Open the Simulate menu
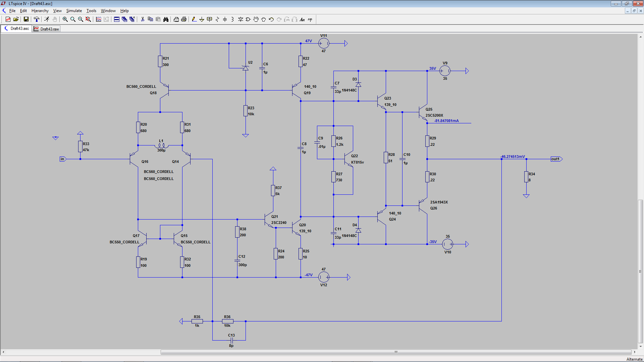The width and height of the screenshot is (644, 362). [x=74, y=11]
